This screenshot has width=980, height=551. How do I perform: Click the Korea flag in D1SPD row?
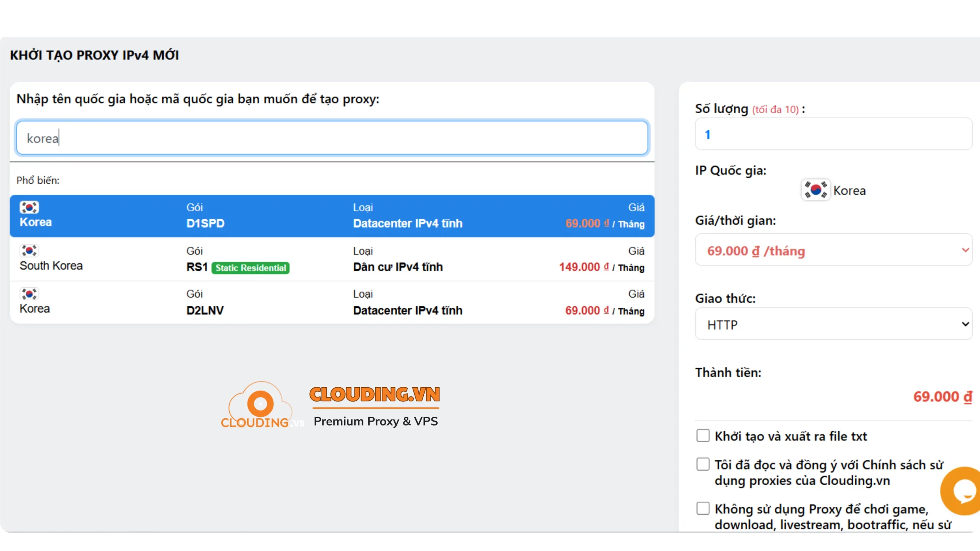tap(29, 207)
